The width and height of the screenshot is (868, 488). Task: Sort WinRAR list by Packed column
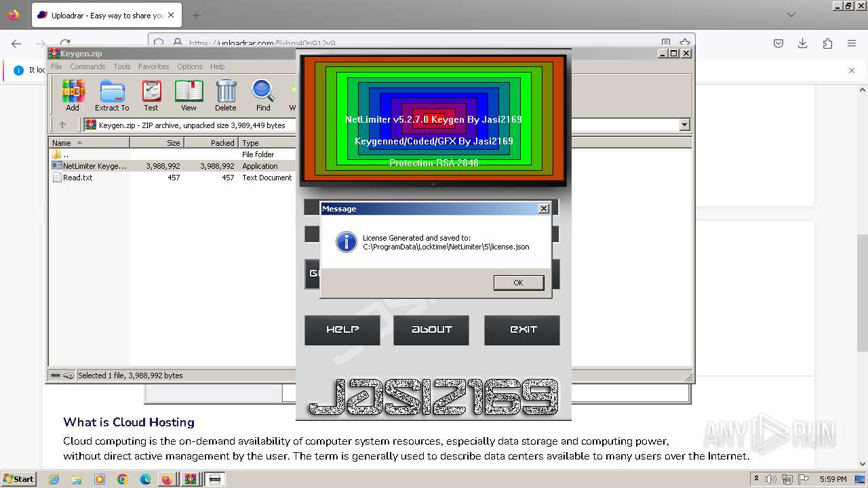211,143
